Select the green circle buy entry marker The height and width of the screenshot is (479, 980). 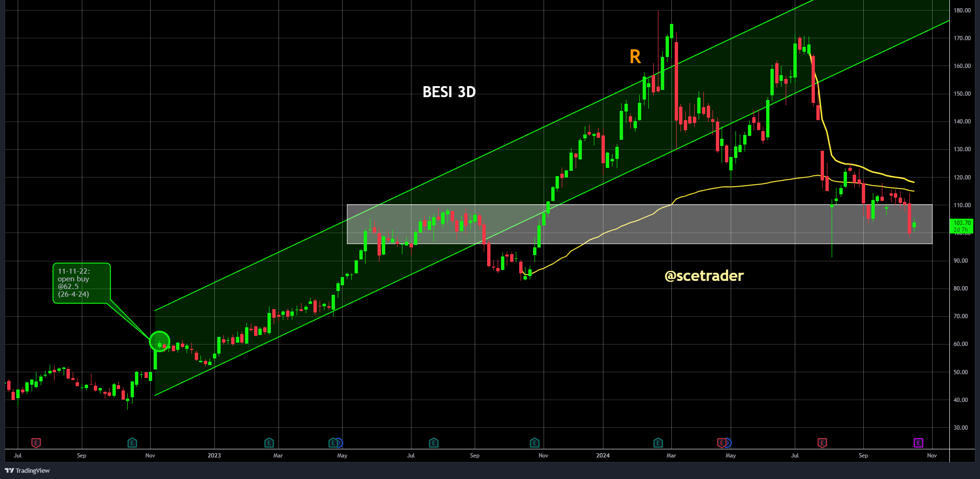coord(160,342)
